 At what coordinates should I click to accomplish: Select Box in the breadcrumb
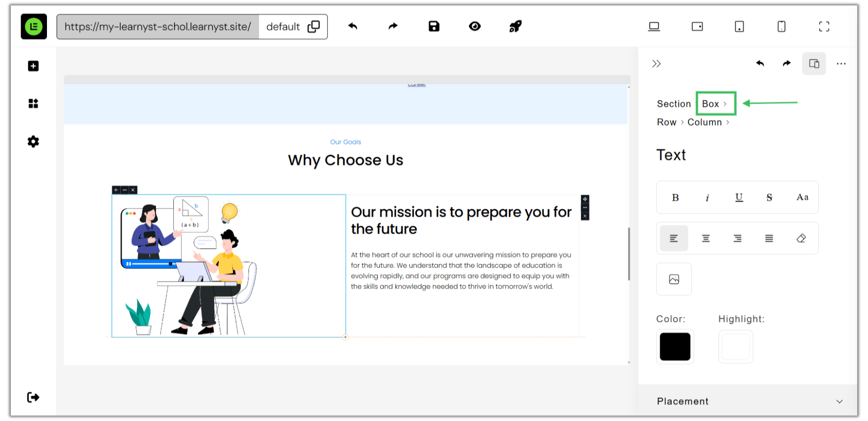(x=710, y=104)
